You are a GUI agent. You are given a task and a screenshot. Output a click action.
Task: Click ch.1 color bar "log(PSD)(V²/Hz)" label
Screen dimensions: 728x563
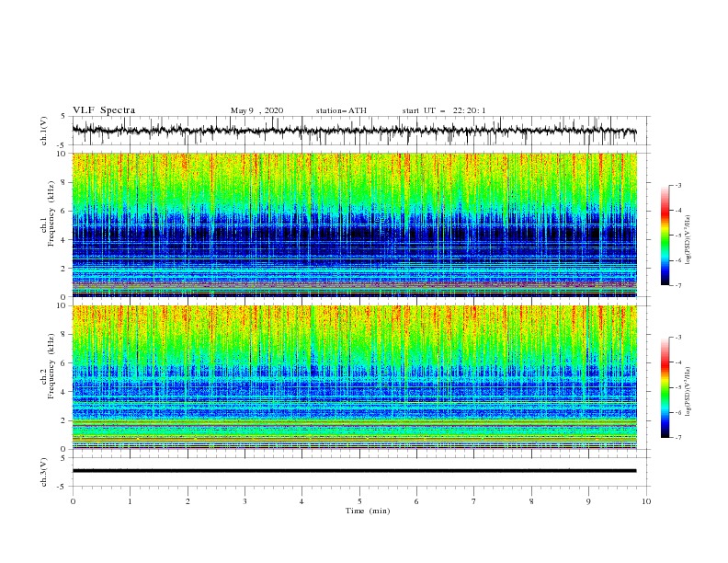coord(688,240)
